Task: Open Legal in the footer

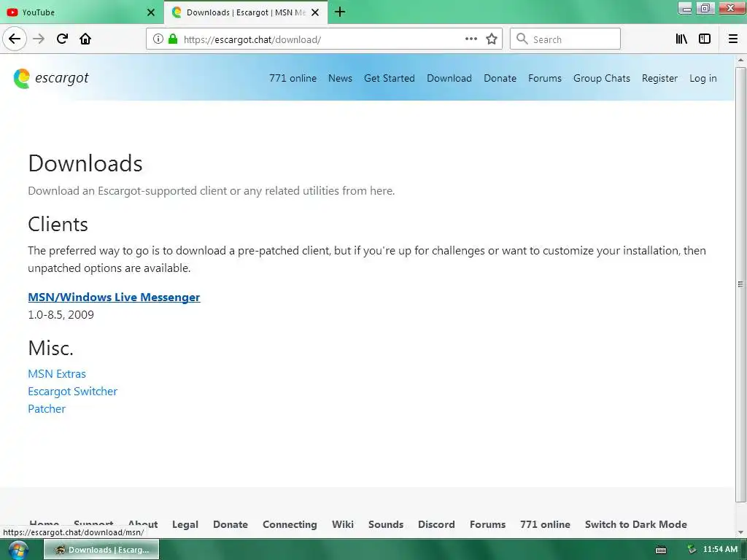Action: pyautogui.click(x=185, y=524)
